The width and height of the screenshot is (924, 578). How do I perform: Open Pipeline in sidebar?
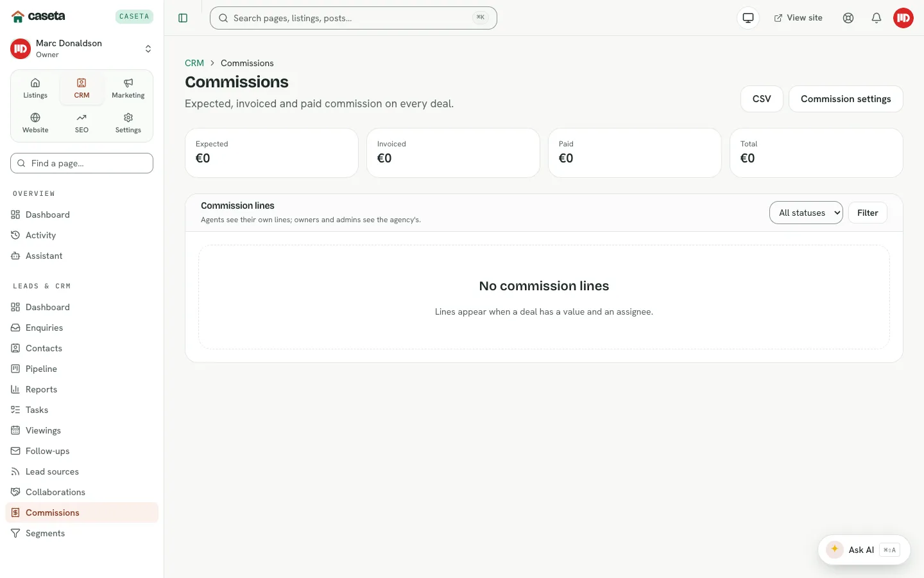click(81, 369)
